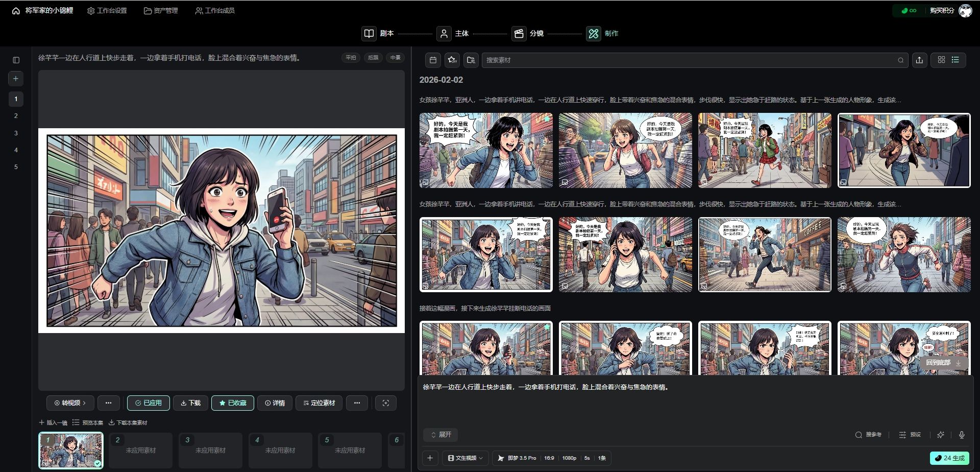Click the magnifier icon in search box
The image size is (980, 472).
pyautogui.click(x=901, y=60)
